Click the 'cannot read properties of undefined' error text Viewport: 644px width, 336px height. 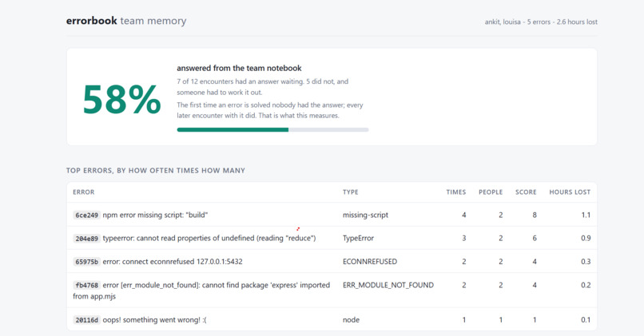tap(209, 239)
